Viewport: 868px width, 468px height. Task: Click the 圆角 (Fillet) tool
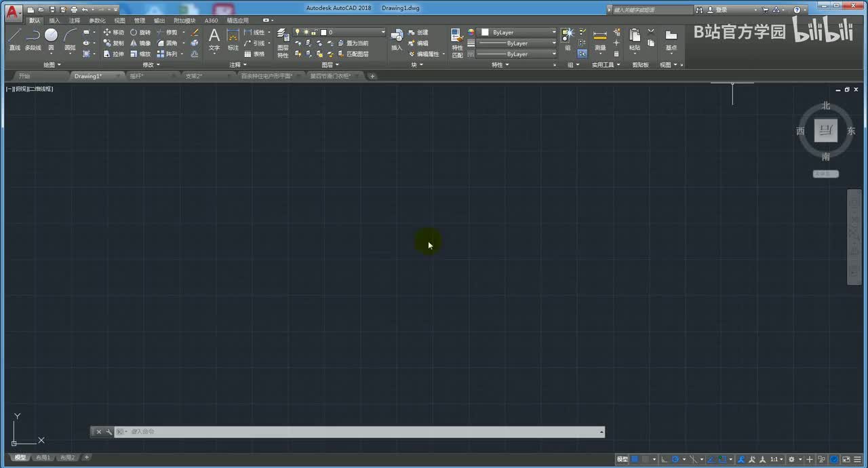(x=167, y=43)
